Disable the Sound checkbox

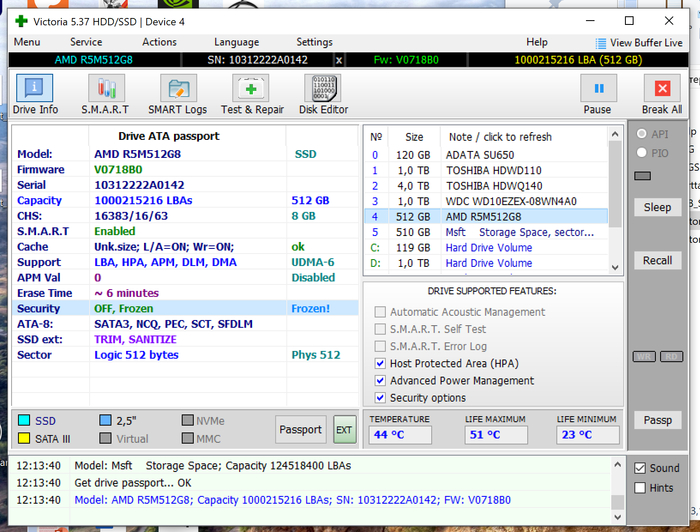(641, 468)
